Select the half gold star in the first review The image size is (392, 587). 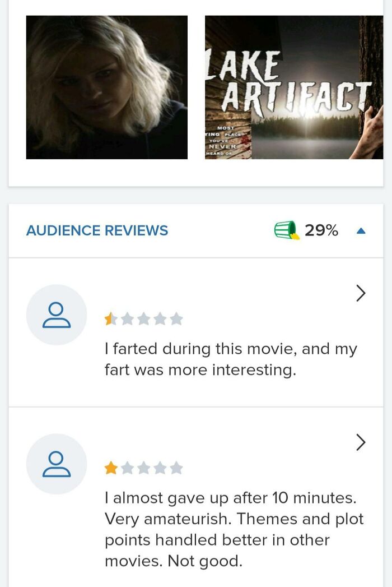(x=110, y=318)
